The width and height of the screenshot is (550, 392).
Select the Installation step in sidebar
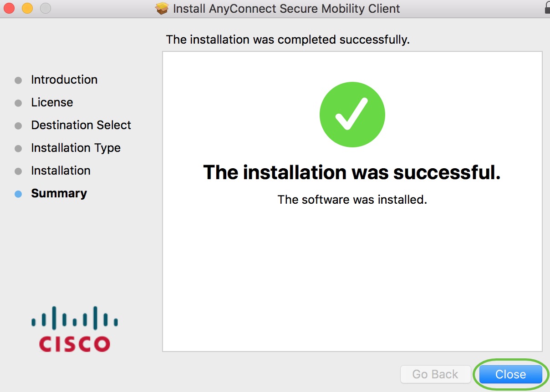(61, 171)
